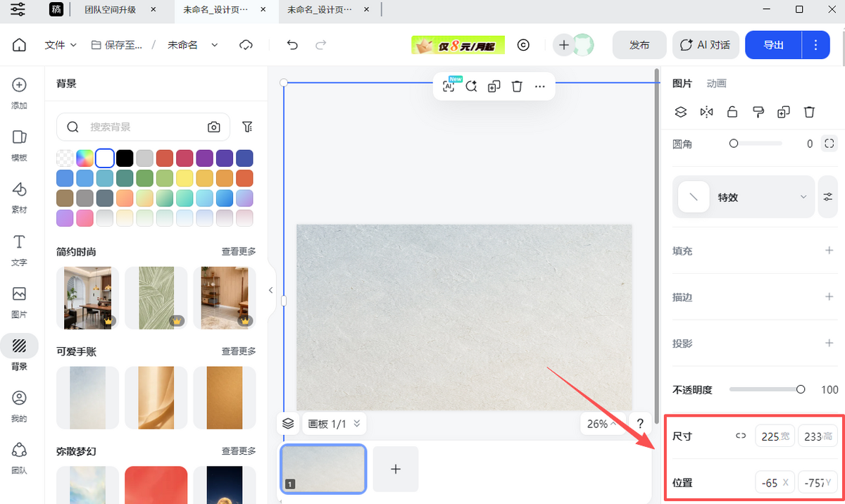Open the 文字 sidebar section
This screenshot has width=845, height=504.
19,250
